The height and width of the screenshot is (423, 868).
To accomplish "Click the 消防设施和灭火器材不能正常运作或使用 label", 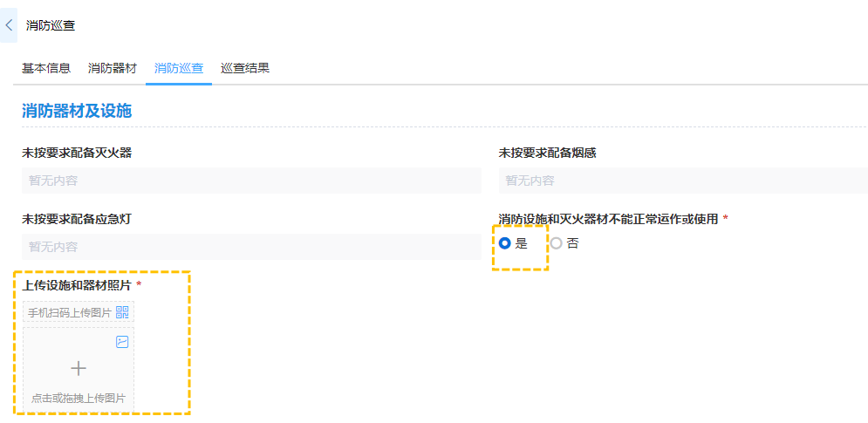I will click(608, 219).
